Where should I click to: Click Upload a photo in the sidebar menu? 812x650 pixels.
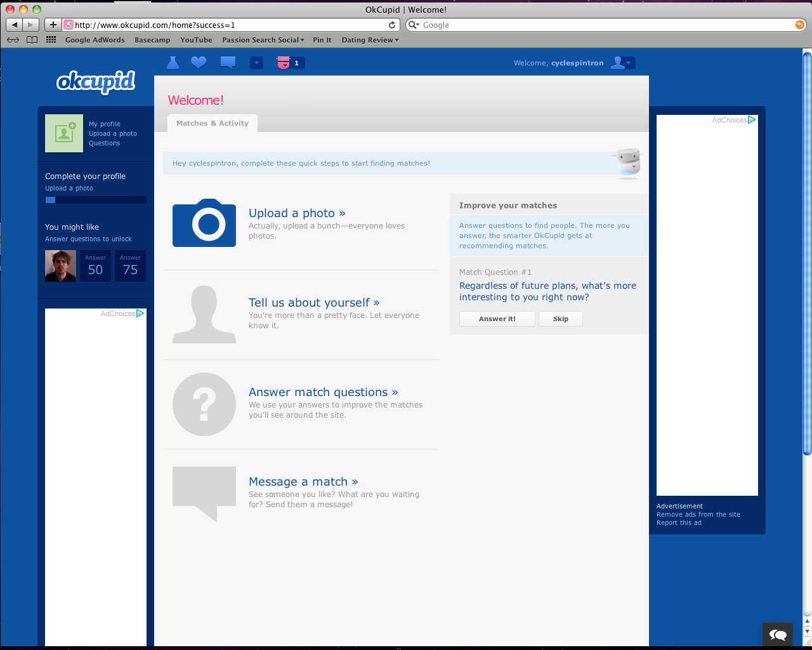coord(113,134)
